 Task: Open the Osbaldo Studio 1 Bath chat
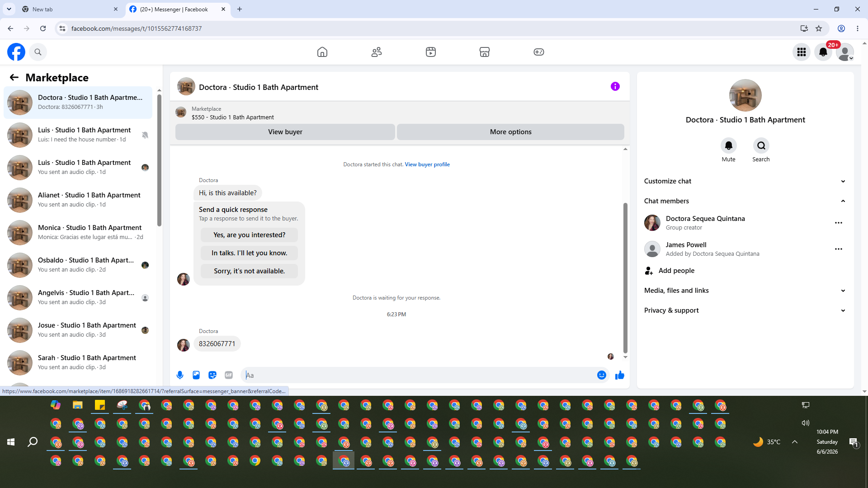click(x=78, y=265)
